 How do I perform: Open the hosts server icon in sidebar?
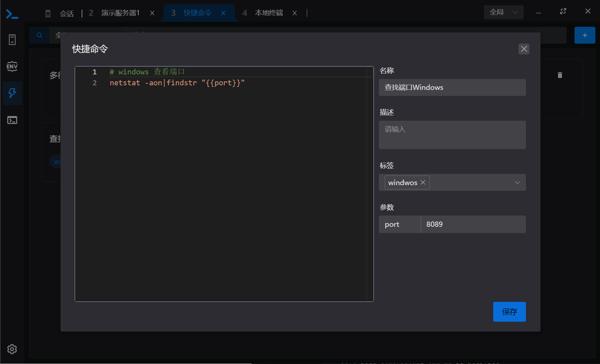click(12, 40)
